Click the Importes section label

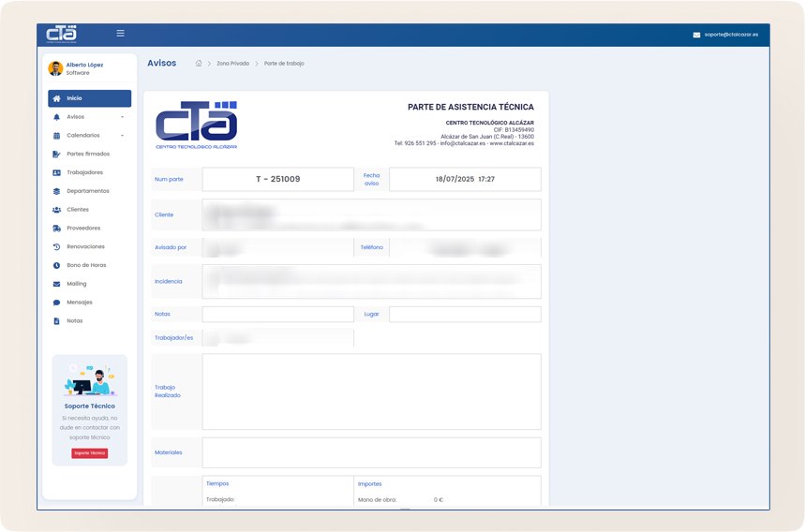(x=369, y=484)
